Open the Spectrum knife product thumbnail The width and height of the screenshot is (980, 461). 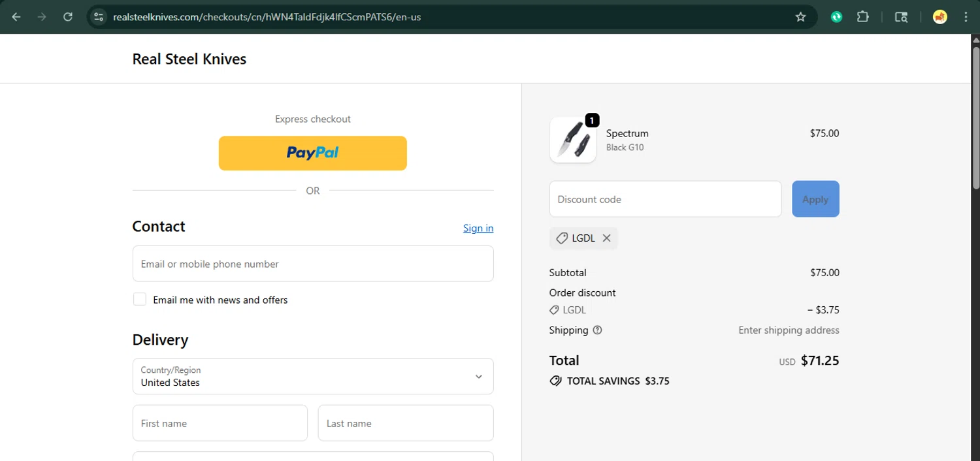(573, 140)
